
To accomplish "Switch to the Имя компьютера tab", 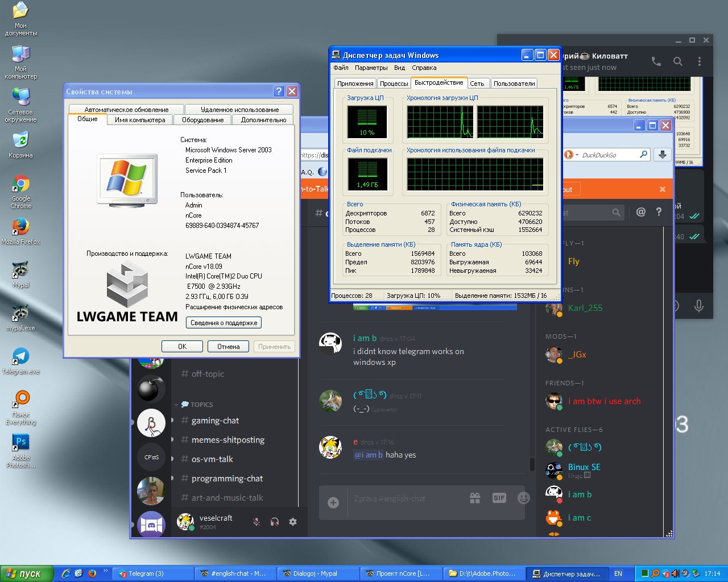I will [140, 120].
